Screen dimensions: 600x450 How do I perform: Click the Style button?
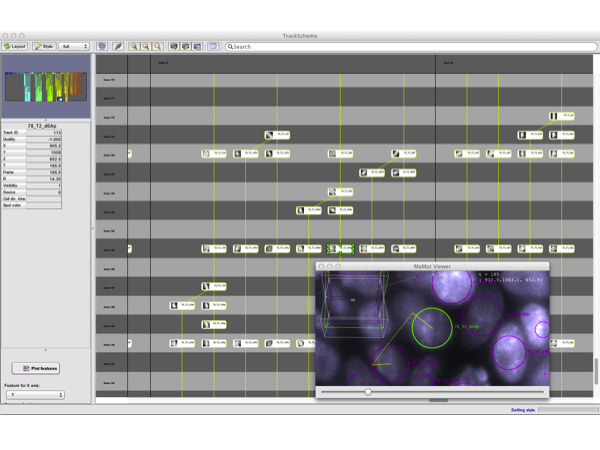click(x=44, y=46)
